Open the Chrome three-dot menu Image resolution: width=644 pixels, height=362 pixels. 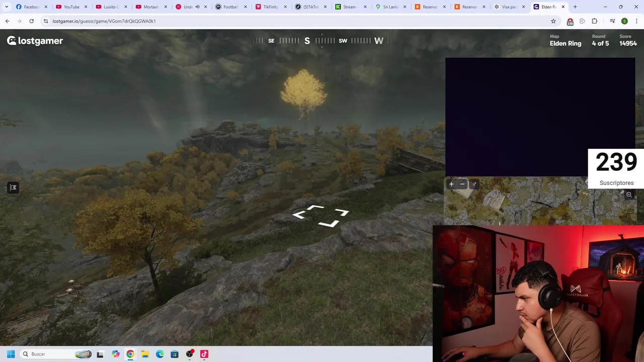tap(636, 21)
